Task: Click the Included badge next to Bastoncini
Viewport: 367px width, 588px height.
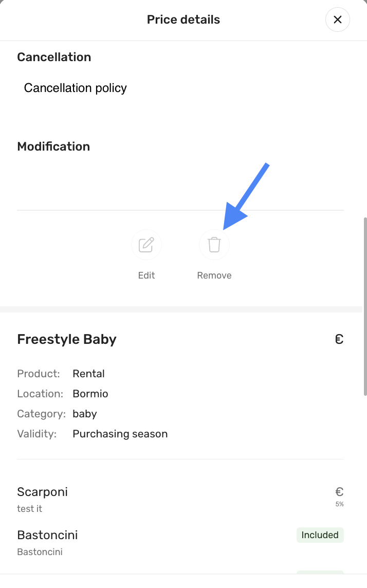Action: click(320, 535)
